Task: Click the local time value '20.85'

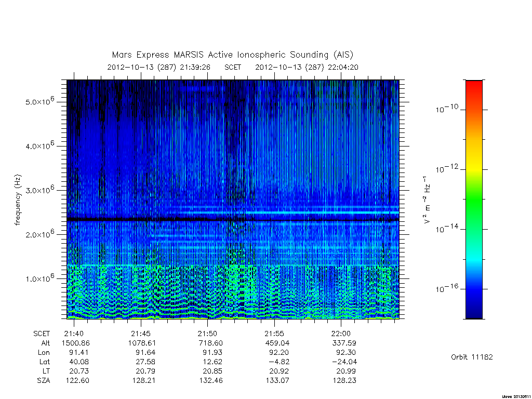Action: coord(212,371)
